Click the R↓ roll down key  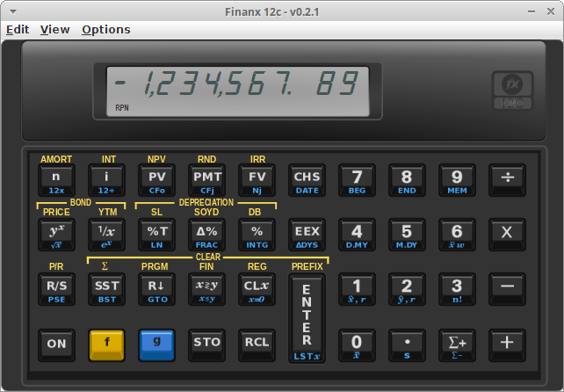[x=156, y=289]
